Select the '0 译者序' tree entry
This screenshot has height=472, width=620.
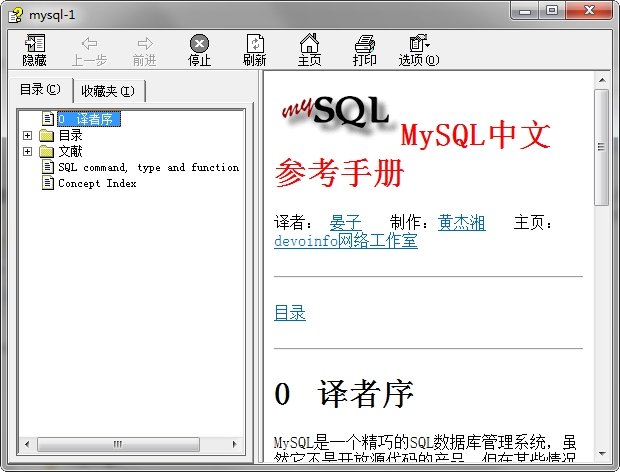point(89,119)
